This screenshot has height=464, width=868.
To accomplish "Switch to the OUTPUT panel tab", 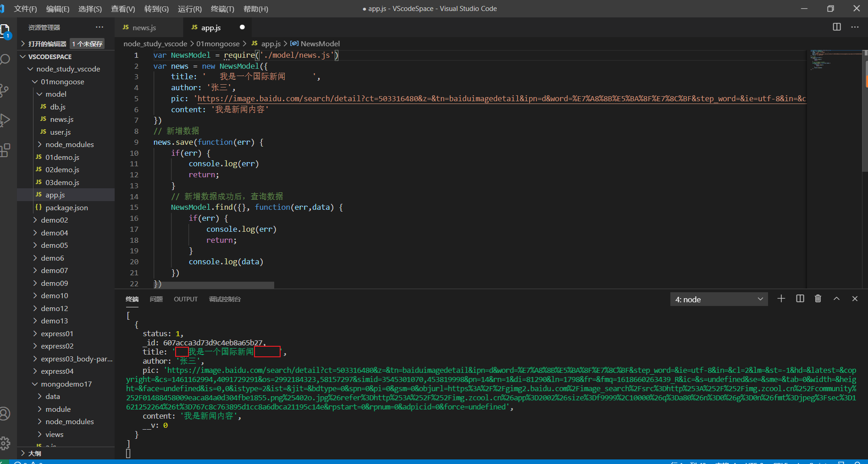I will tap(186, 299).
